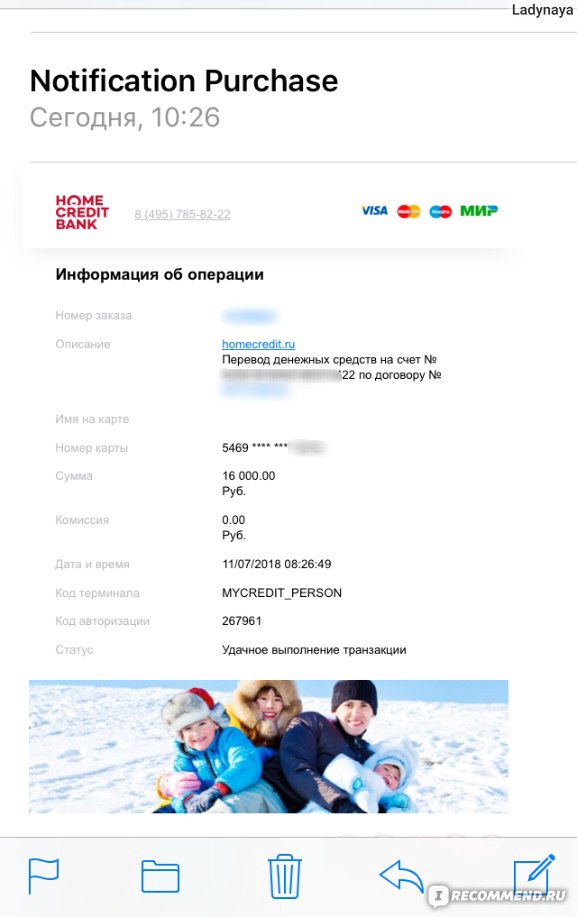Screen dimensions: 577x917
Task: Tap the flag icon in bottom toolbar
Action: pyautogui.click(x=44, y=876)
